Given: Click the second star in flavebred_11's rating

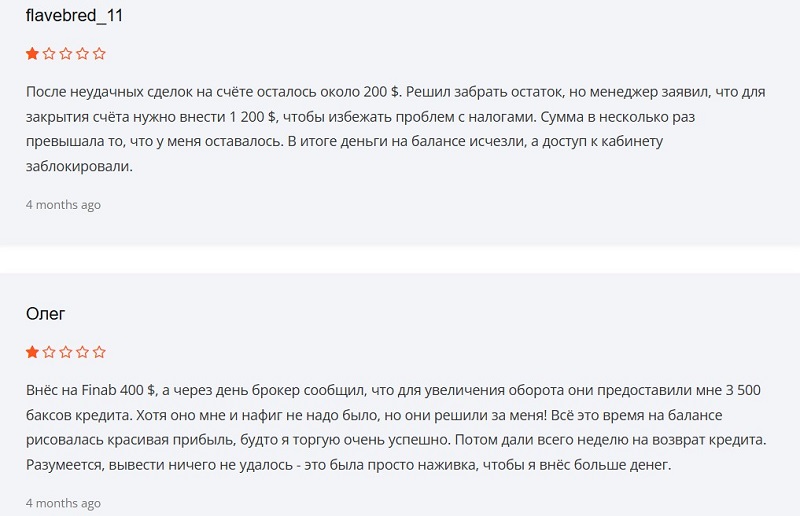Looking at the screenshot, I should tap(49, 54).
